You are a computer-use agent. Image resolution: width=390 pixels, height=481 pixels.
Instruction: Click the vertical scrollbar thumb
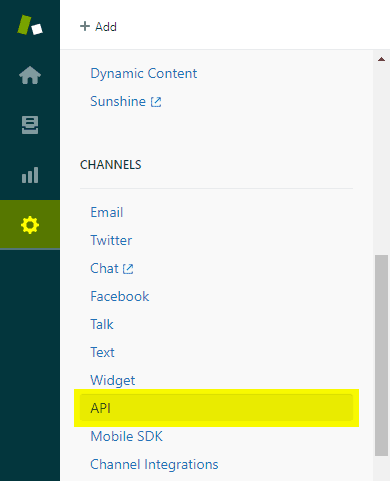tap(381, 355)
